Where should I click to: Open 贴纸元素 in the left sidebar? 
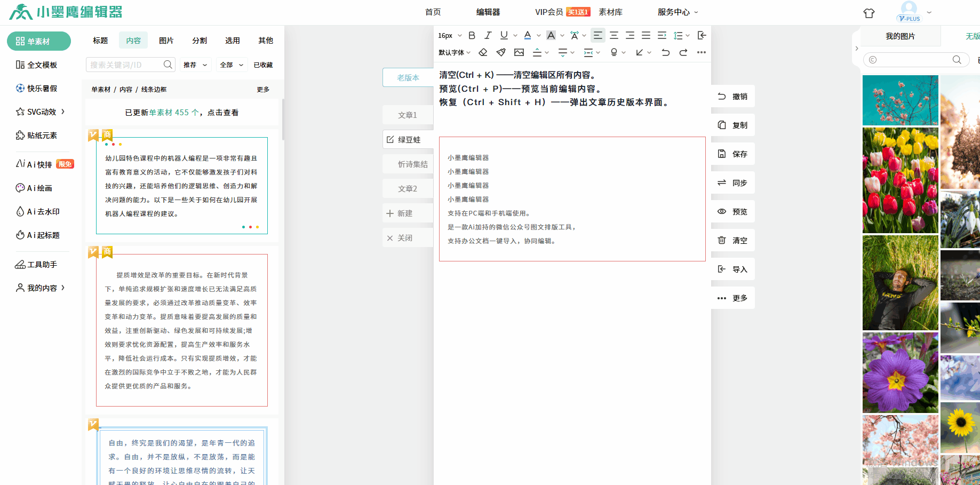point(37,136)
